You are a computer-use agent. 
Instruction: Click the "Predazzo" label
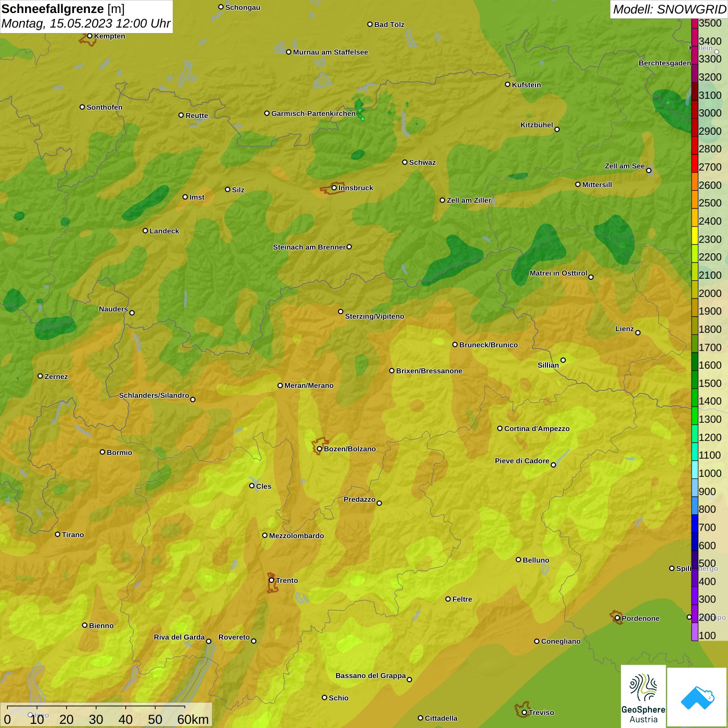(x=359, y=499)
